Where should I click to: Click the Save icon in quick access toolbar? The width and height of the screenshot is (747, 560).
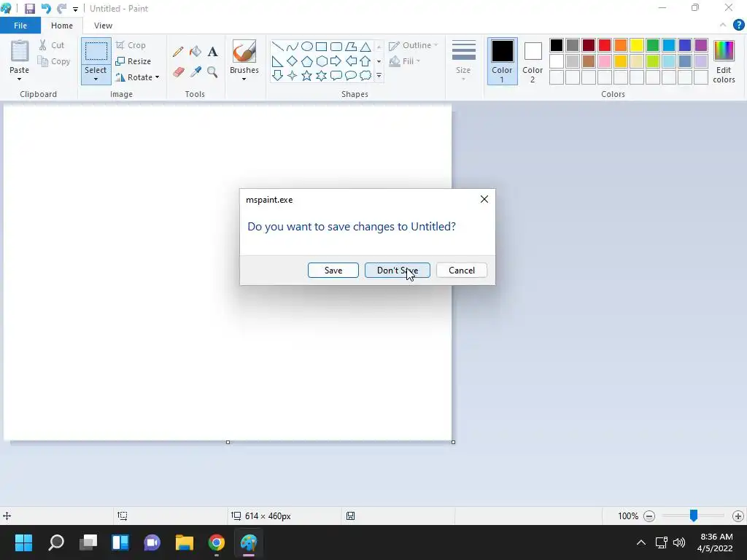coord(29,9)
